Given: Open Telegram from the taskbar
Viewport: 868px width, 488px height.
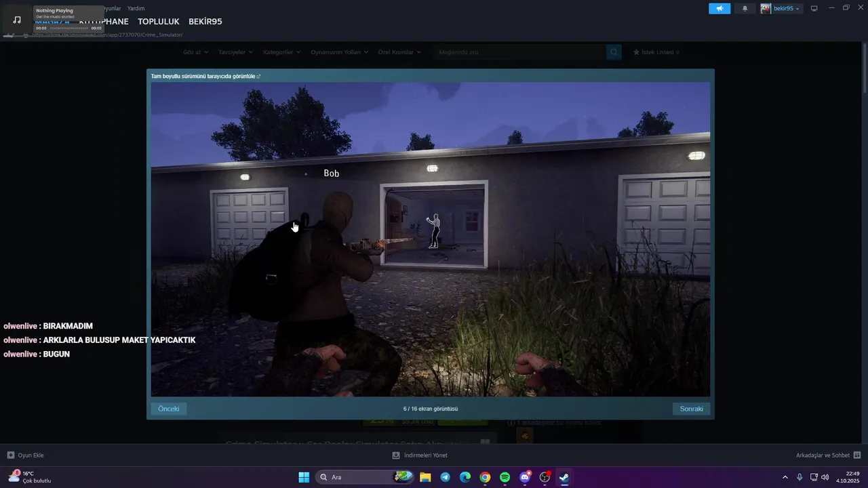Looking at the screenshot, I should coord(445,477).
